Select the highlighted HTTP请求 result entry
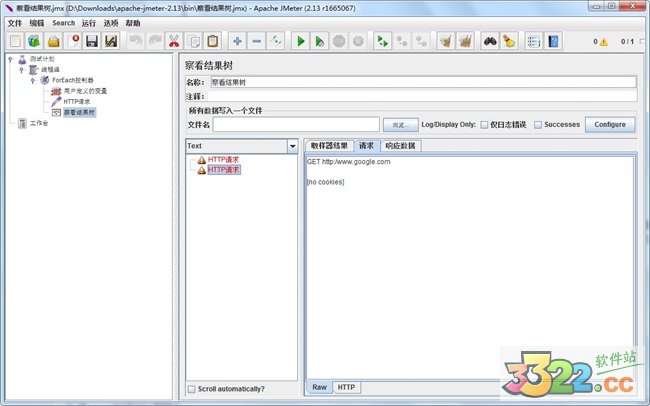 click(223, 170)
